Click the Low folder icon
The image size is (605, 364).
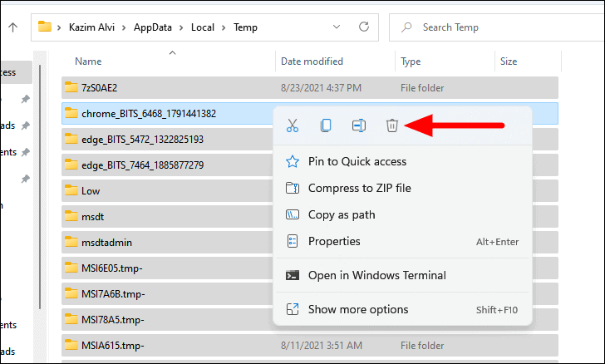71,190
